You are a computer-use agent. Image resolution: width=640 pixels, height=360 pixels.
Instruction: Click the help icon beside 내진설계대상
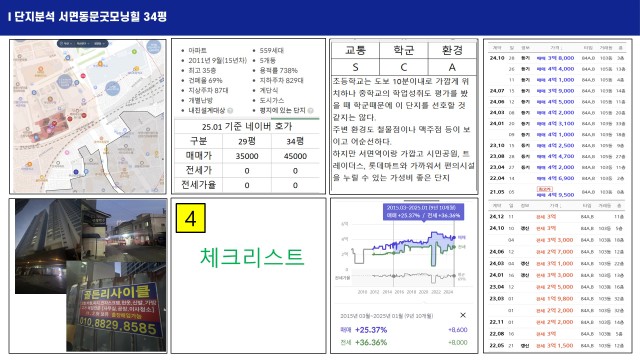[230, 111]
